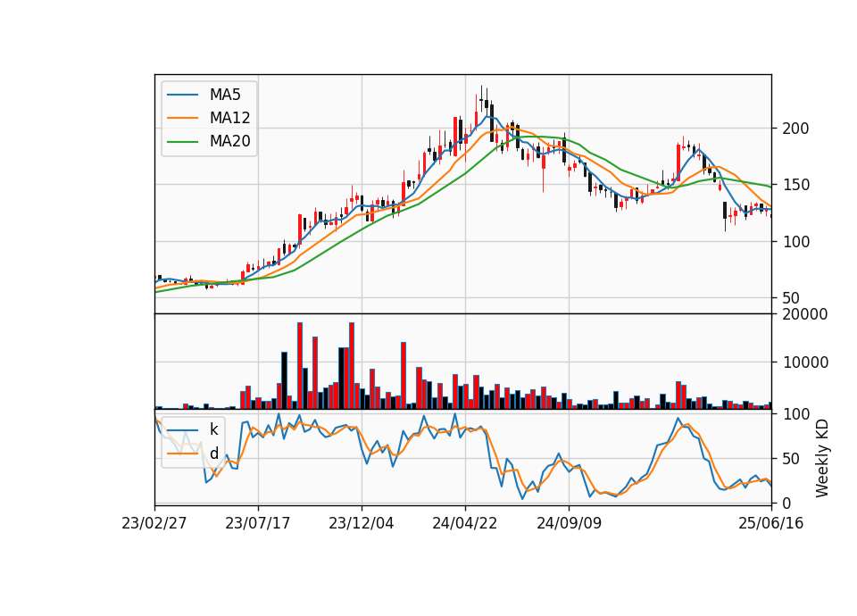Click the MA20 legend label
Screen dimensions: 857x616
point(229,141)
